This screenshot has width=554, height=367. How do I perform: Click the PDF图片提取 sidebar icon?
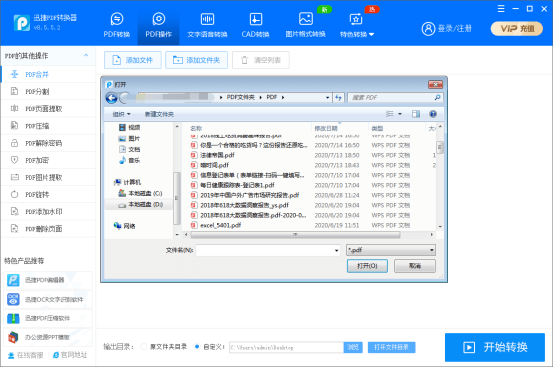(14, 177)
